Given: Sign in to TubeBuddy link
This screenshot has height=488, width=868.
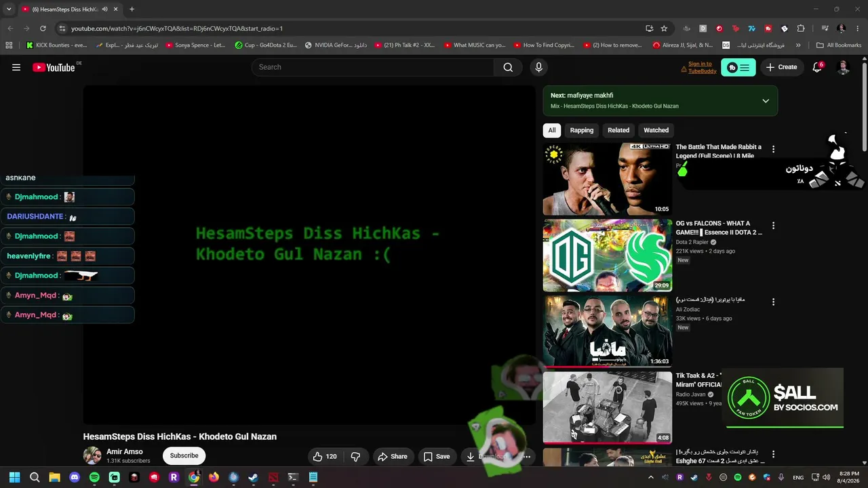Looking at the screenshot, I should (702, 67).
